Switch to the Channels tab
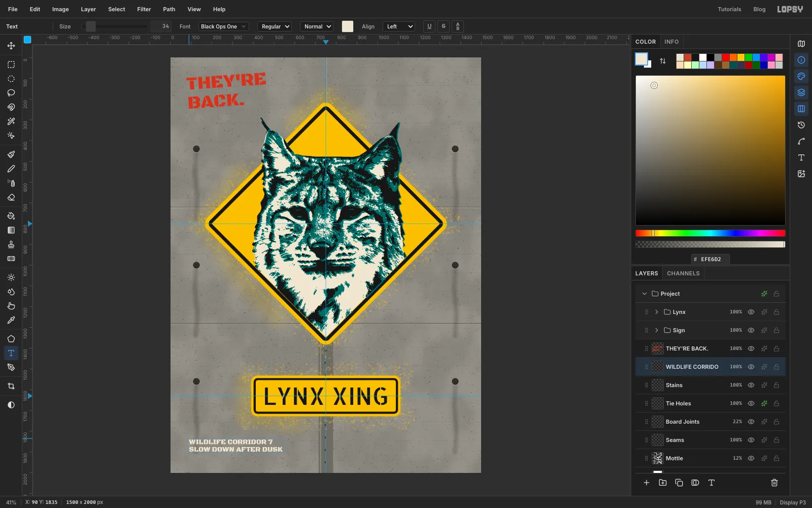 [683, 273]
